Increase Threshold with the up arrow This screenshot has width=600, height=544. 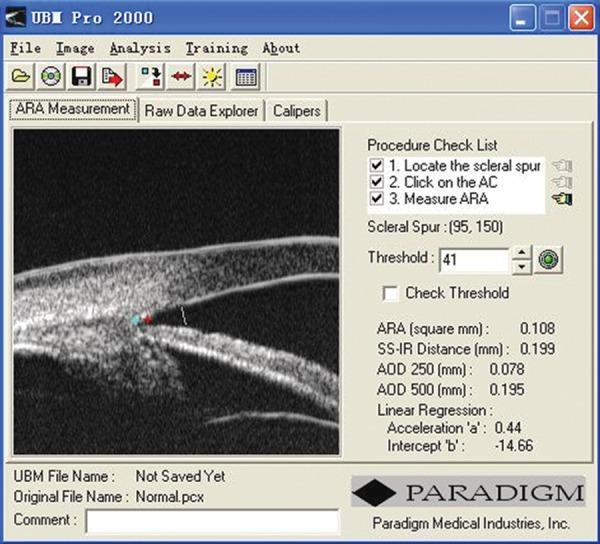[523, 254]
